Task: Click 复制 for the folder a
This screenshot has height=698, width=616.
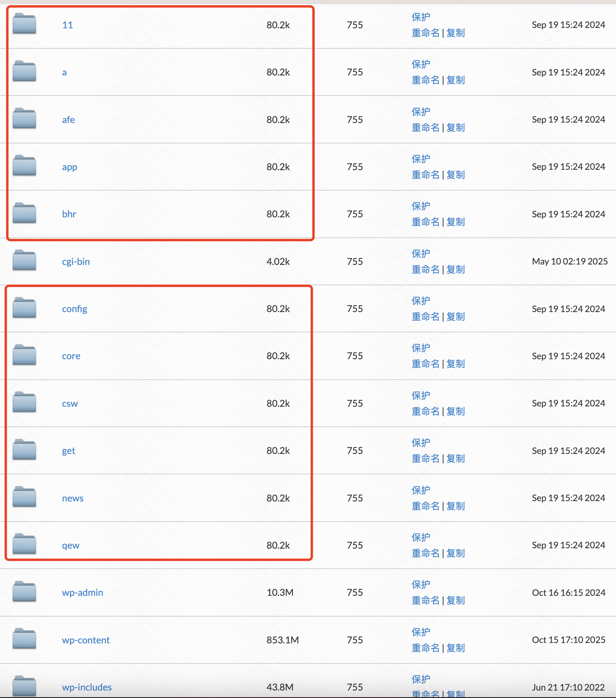Action: click(456, 80)
